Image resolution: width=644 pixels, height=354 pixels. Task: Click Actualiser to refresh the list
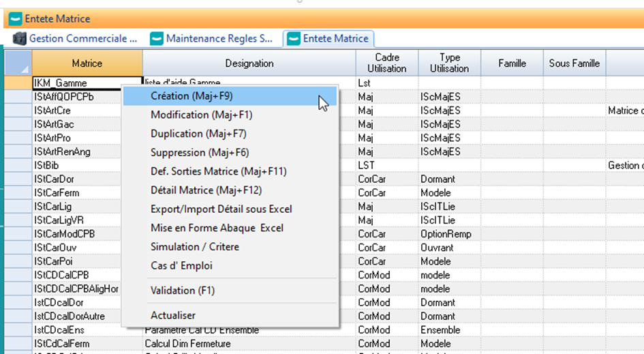point(173,315)
